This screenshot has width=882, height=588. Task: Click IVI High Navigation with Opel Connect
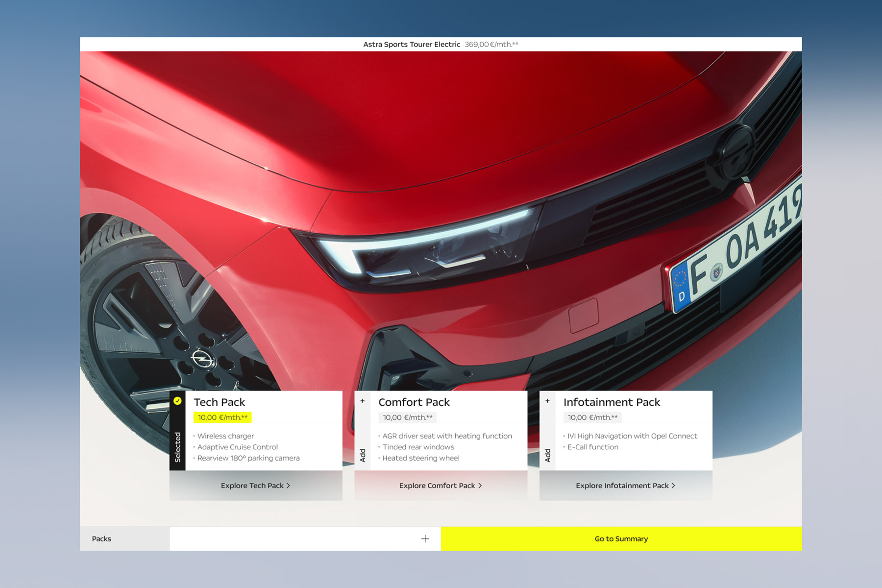pos(632,436)
